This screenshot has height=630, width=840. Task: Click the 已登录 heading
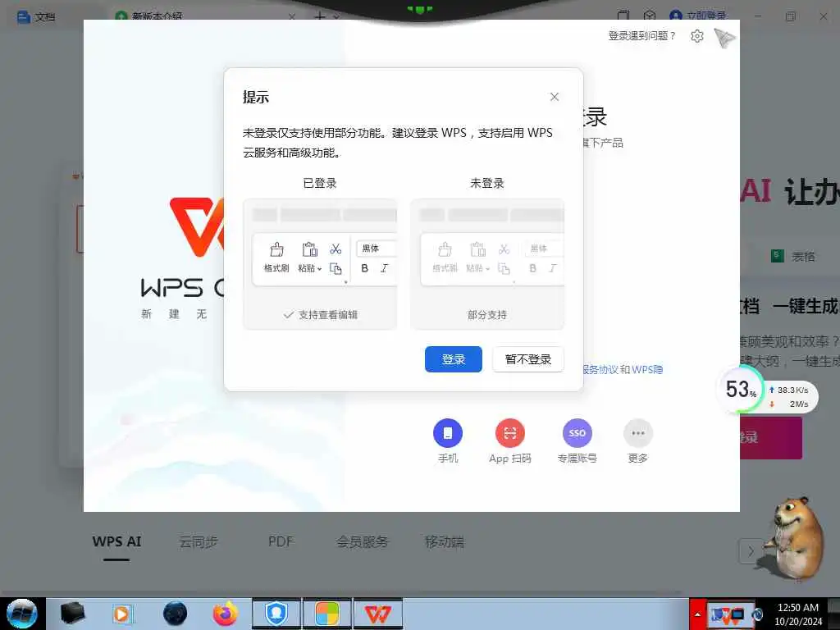click(x=320, y=183)
